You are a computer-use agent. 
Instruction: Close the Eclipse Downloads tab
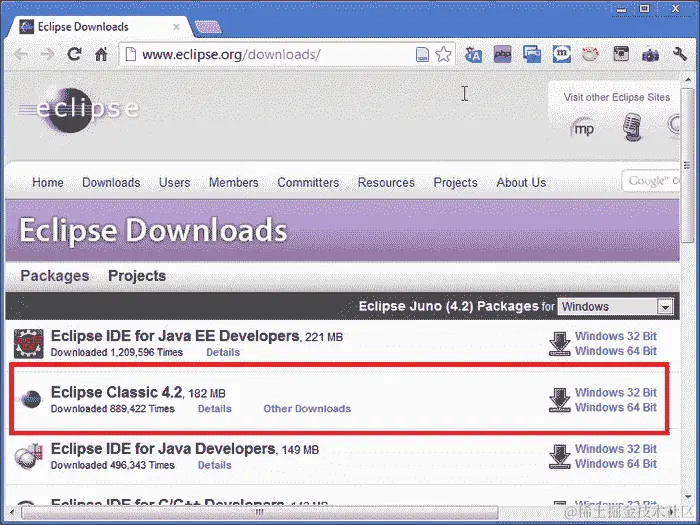(177, 27)
